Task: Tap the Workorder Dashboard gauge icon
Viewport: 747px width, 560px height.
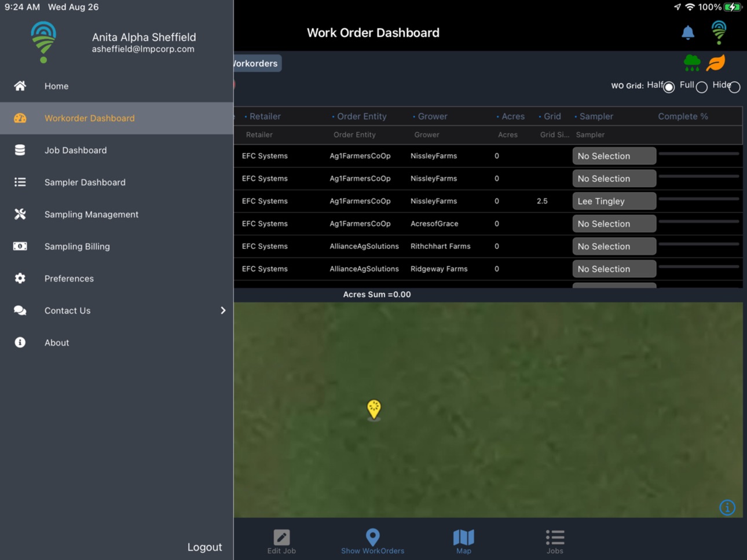Action: (x=20, y=118)
